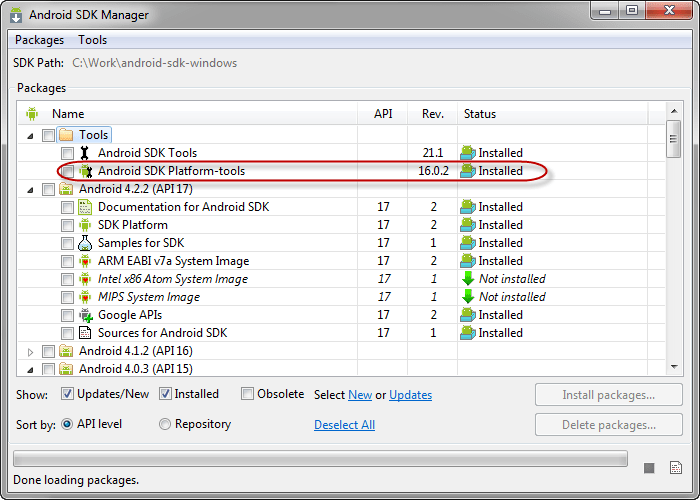Click the API column header
The image size is (700, 500).
click(x=383, y=113)
